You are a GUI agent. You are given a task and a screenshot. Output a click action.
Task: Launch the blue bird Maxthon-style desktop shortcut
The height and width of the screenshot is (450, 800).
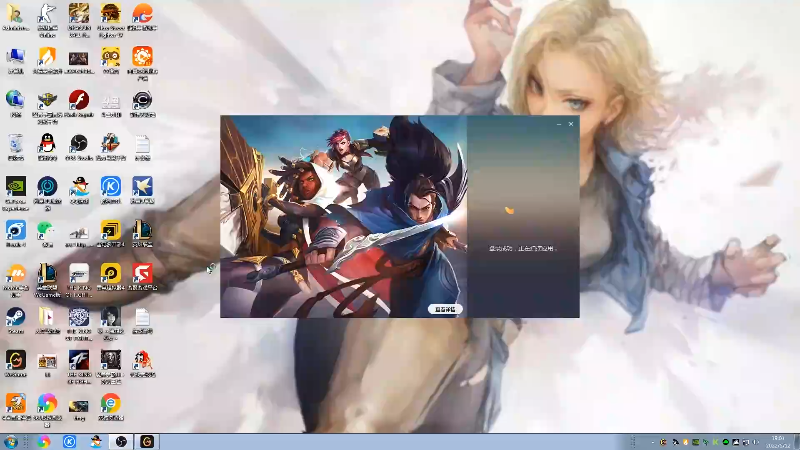(142, 187)
